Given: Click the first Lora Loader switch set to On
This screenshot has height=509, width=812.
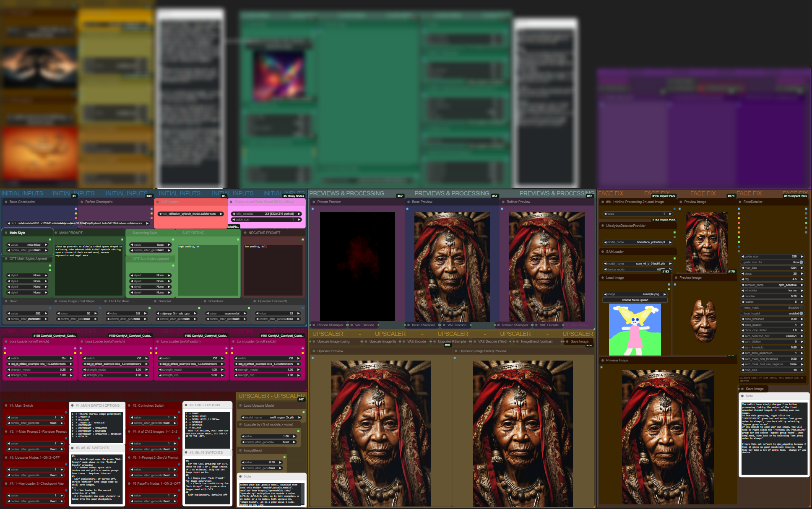Looking at the screenshot, I should pos(40,358).
